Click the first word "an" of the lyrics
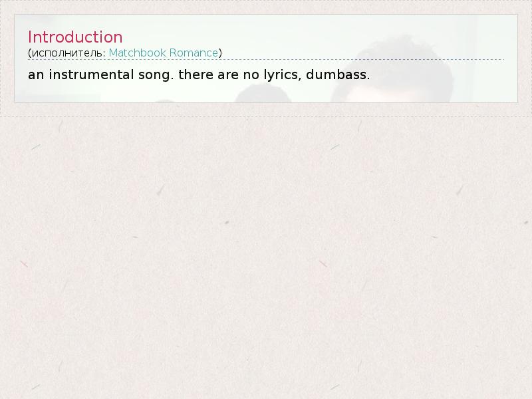 click(36, 75)
